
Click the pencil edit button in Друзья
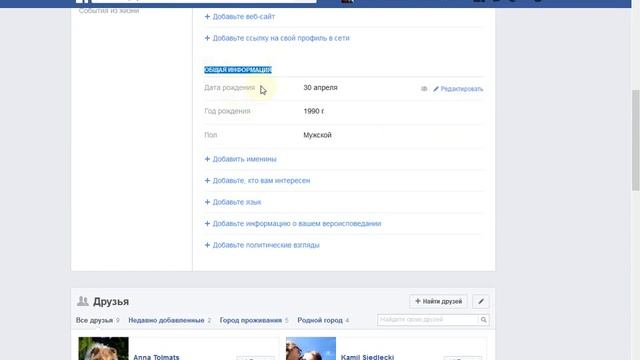481,301
